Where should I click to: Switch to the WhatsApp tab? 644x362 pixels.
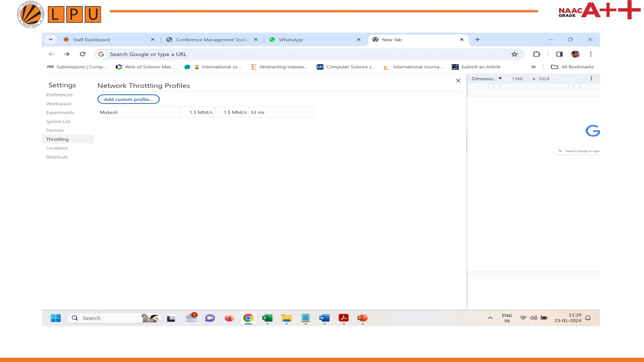(291, 40)
